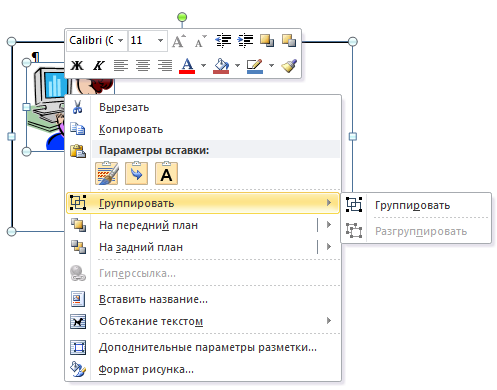
Task: Paste keeping source formatting
Action: [x=107, y=173]
